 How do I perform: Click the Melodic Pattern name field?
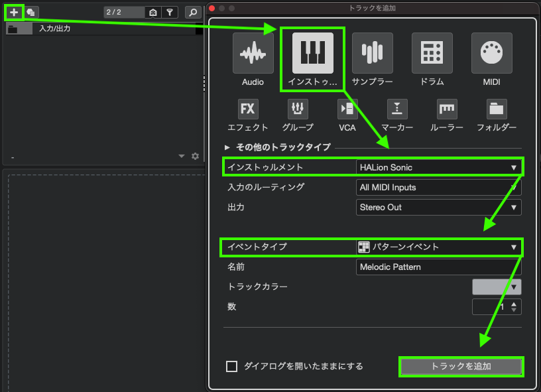pyautogui.click(x=438, y=267)
